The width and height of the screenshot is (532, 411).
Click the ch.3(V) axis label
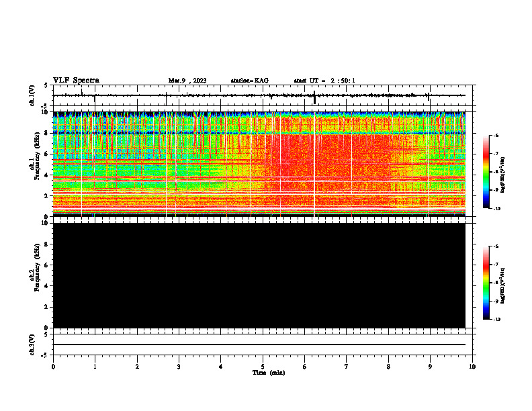32,345
